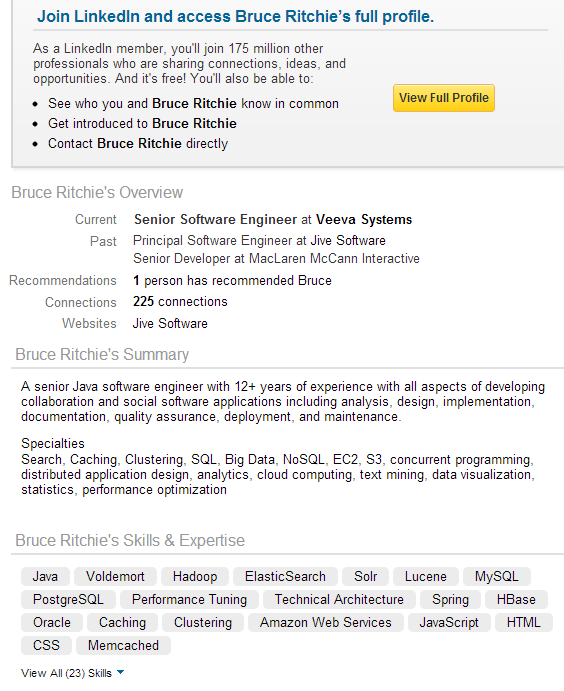Select the Java skill tag
Viewport: 564px width, 691px height.
[45, 576]
